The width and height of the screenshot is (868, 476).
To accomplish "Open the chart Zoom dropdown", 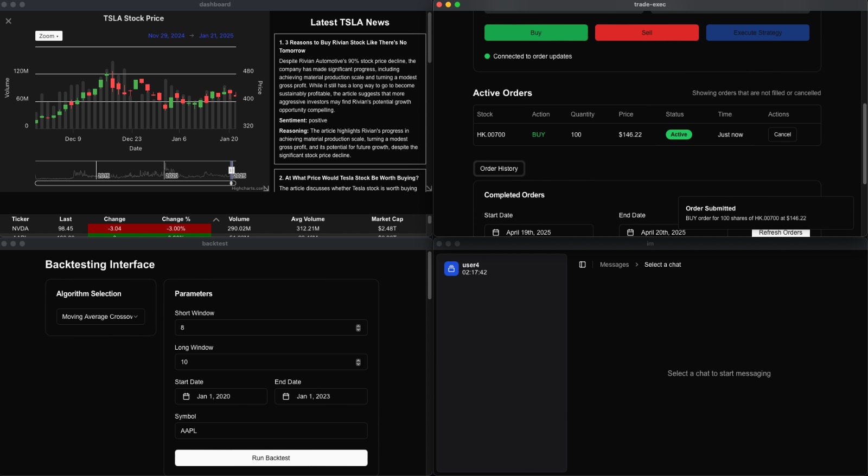I will 49,36.
